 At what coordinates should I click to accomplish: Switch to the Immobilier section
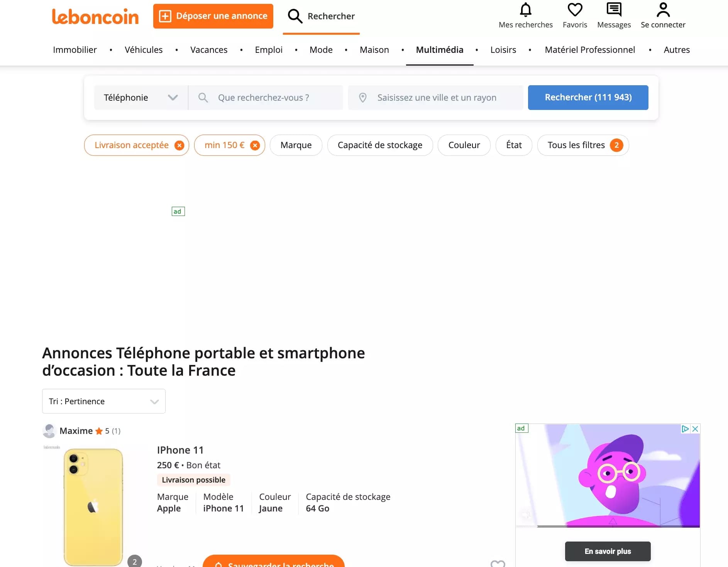74,50
